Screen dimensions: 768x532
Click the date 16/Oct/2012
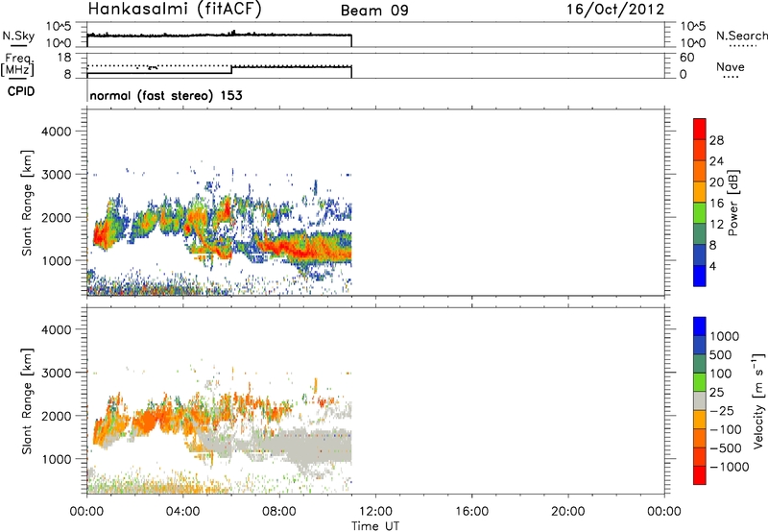(615, 10)
